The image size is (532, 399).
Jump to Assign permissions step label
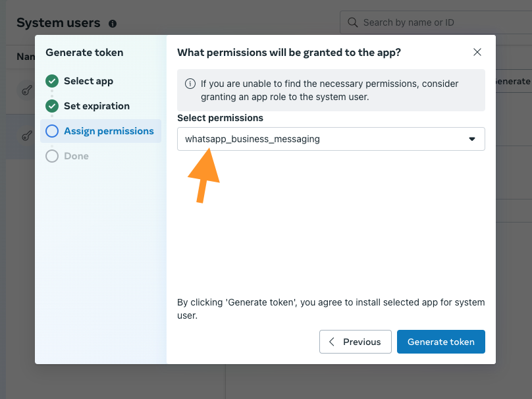coord(109,131)
